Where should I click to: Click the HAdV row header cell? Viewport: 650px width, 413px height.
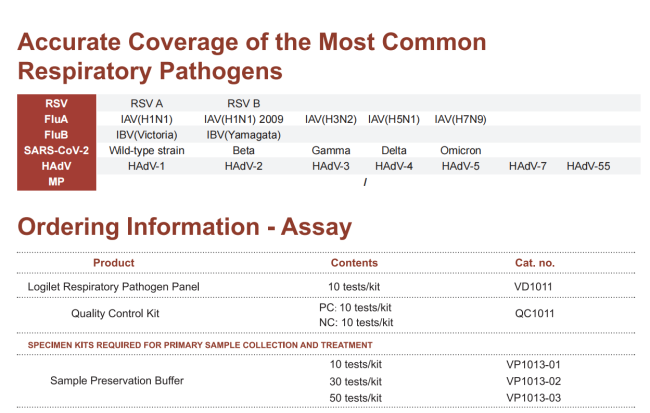coord(57,165)
